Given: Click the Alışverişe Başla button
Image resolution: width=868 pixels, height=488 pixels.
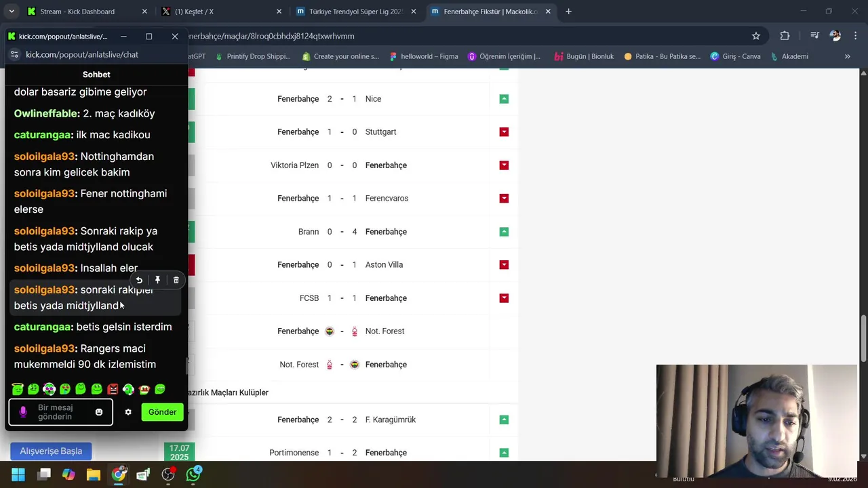Looking at the screenshot, I should point(51,451).
